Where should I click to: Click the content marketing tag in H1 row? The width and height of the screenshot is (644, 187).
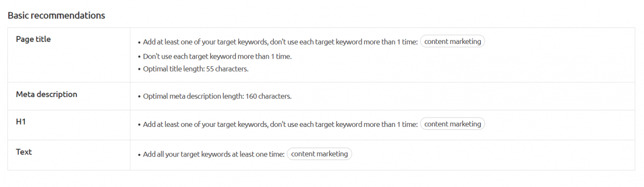click(452, 124)
